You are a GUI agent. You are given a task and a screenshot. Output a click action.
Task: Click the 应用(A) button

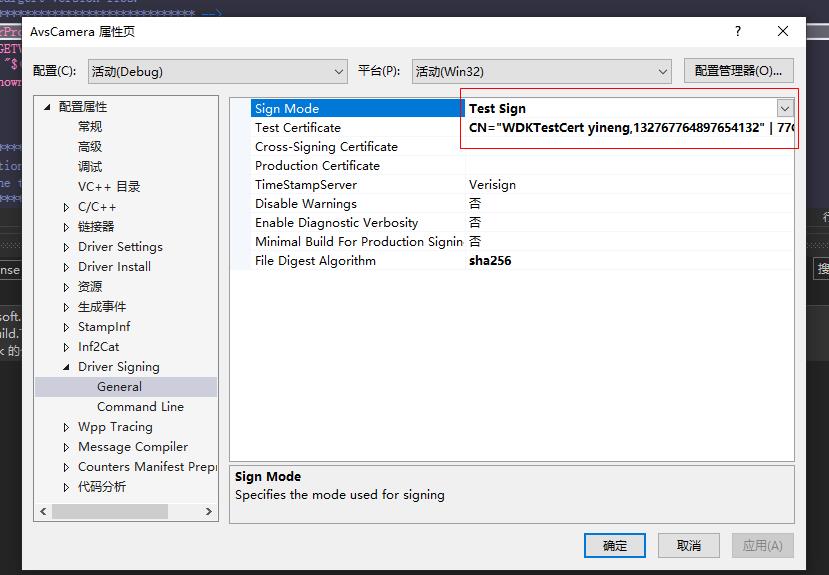click(762, 545)
